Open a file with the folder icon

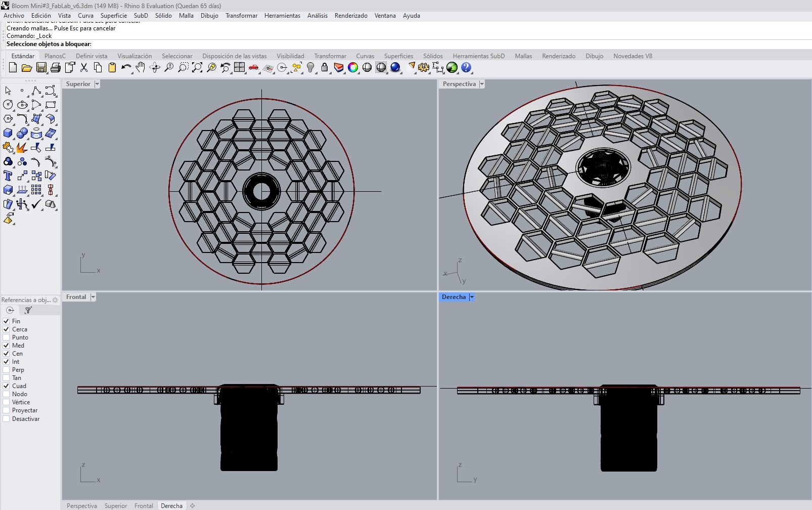coord(27,68)
